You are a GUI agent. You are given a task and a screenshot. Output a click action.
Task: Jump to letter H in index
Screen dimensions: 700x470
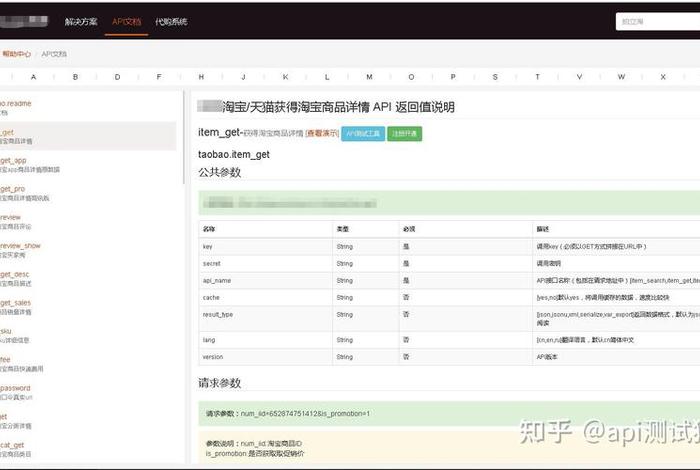(x=201, y=77)
